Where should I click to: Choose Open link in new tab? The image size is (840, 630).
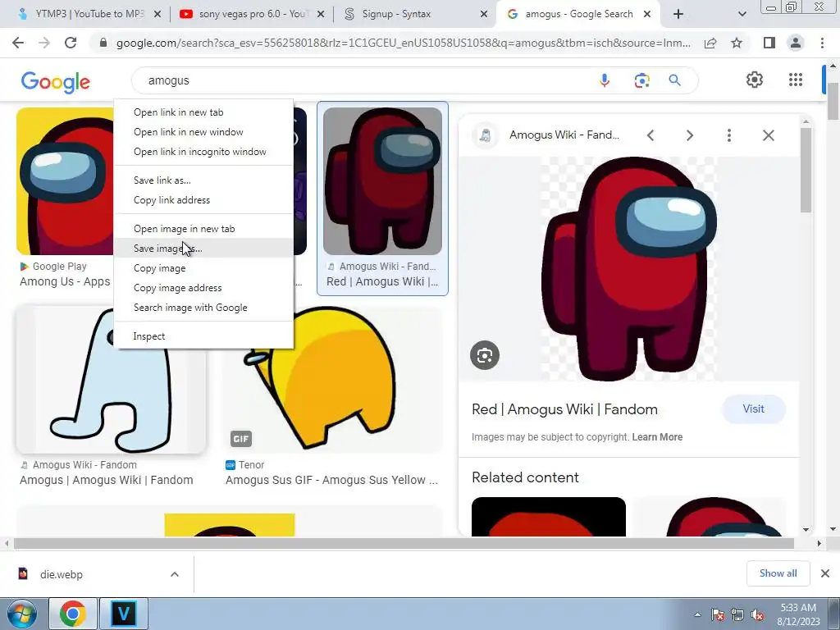[x=203, y=112]
